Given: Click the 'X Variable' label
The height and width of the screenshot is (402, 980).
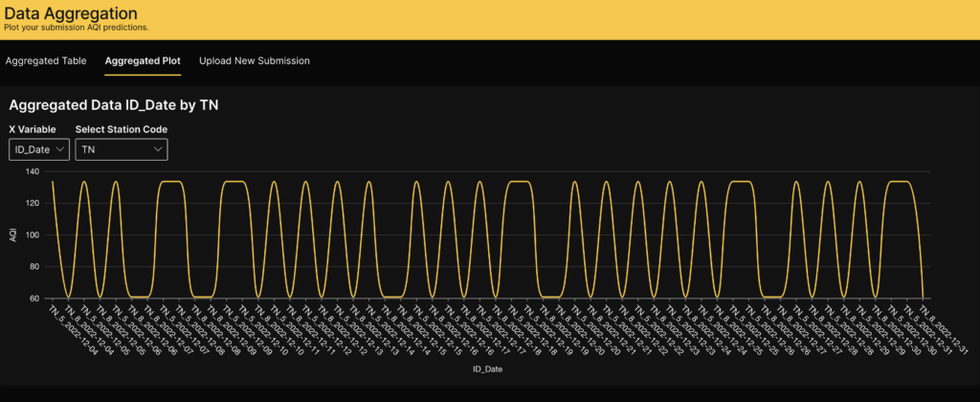Looking at the screenshot, I should (x=32, y=129).
